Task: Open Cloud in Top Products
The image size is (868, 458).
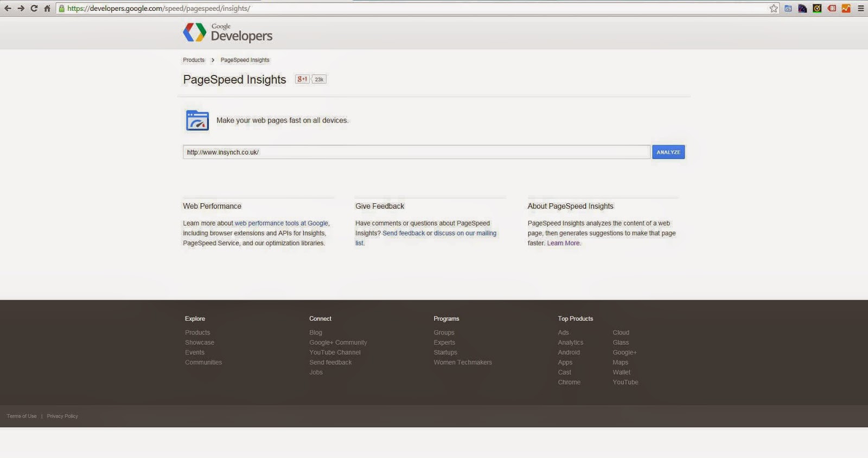Action: click(x=621, y=333)
